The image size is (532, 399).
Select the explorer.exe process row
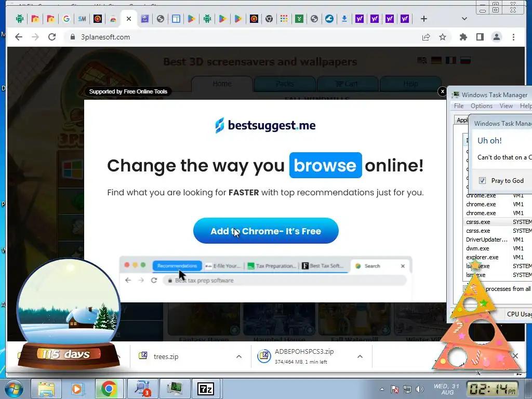coord(498,257)
